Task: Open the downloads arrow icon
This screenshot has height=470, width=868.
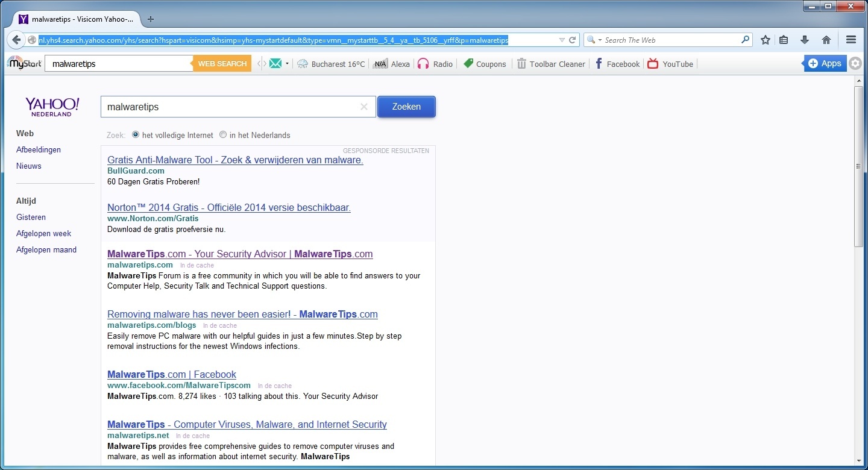Action: click(x=805, y=40)
